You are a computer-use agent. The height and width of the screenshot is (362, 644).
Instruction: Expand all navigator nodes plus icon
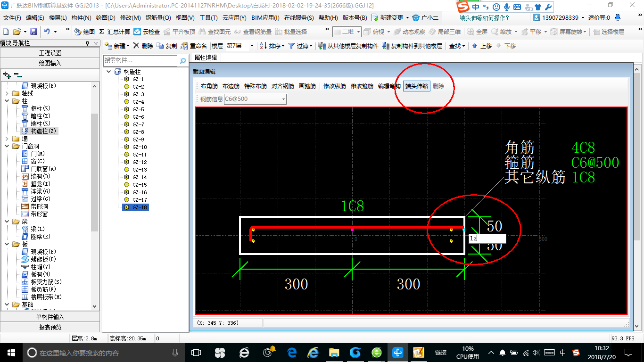(x=7, y=74)
